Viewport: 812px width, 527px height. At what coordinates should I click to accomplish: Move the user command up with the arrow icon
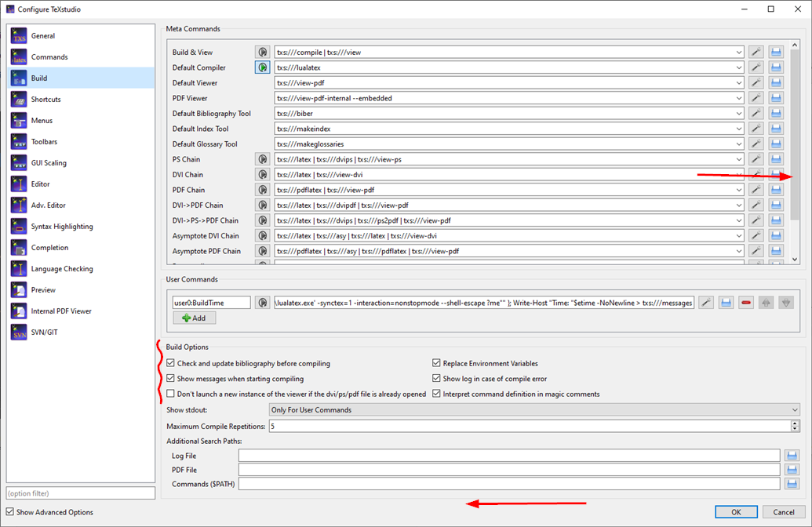tap(766, 301)
